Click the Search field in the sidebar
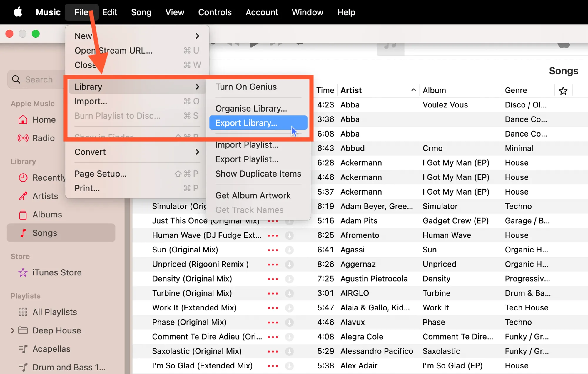 coord(39,79)
